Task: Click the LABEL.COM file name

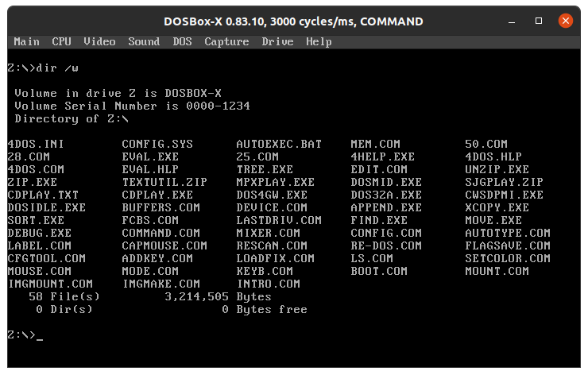Action: pyautogui.click(x=40, y=246)
